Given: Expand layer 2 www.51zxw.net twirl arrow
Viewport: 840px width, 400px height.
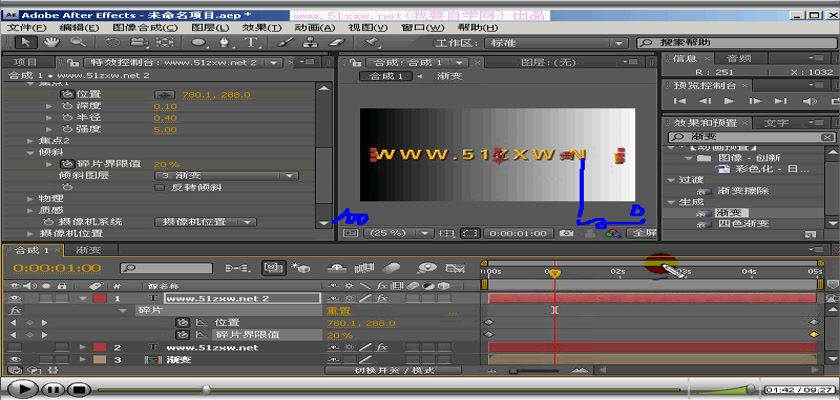Looking at the screenshot, I should click(x=83, y=348).
